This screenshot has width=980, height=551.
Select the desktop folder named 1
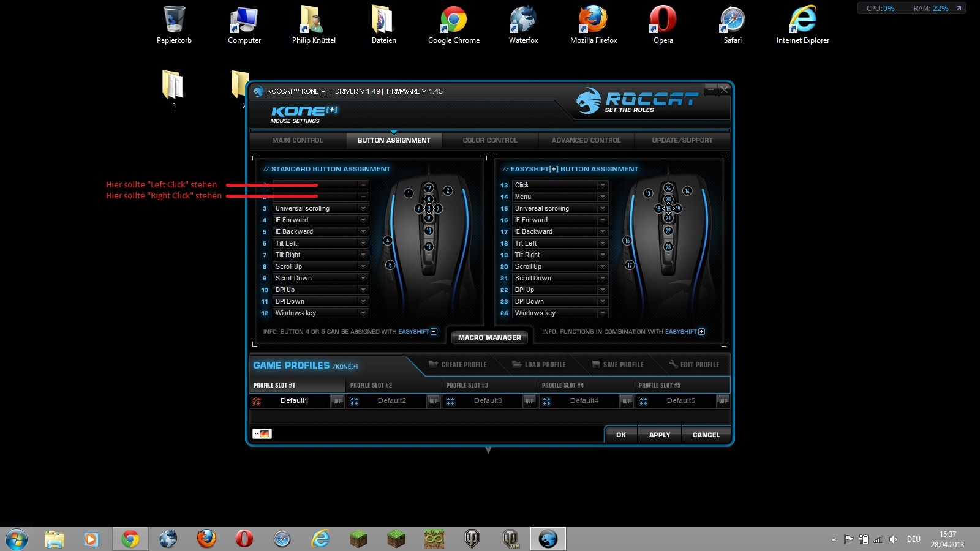click(174, 89)
